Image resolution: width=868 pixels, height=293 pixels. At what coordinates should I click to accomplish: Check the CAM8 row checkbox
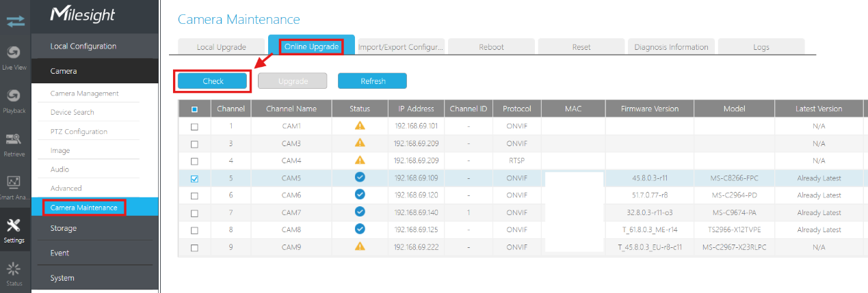(x=195, y=229)
